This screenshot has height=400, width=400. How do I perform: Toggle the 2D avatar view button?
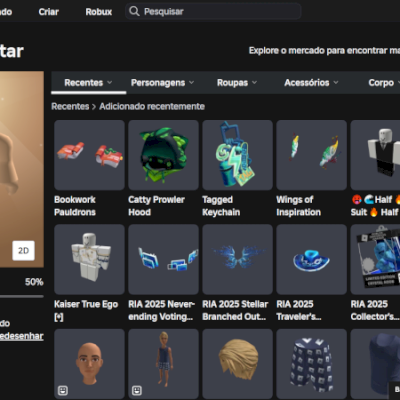pos(23,250)
